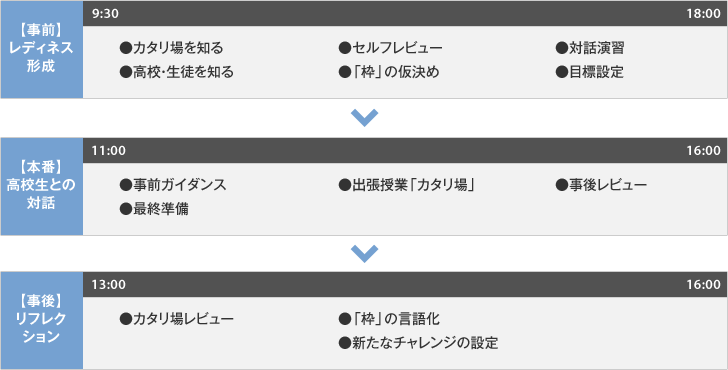Click the 事後レビュー item
728x370 pixels.
tap(601, 185)
